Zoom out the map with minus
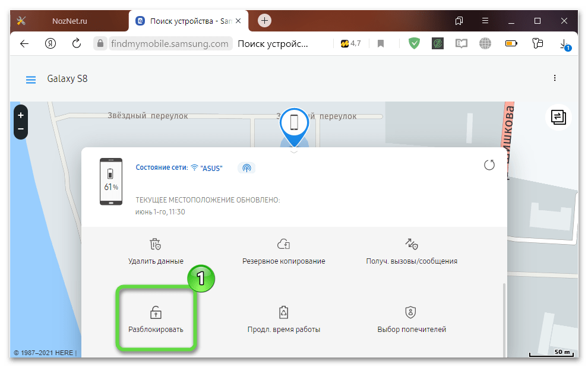 [21, 129]
